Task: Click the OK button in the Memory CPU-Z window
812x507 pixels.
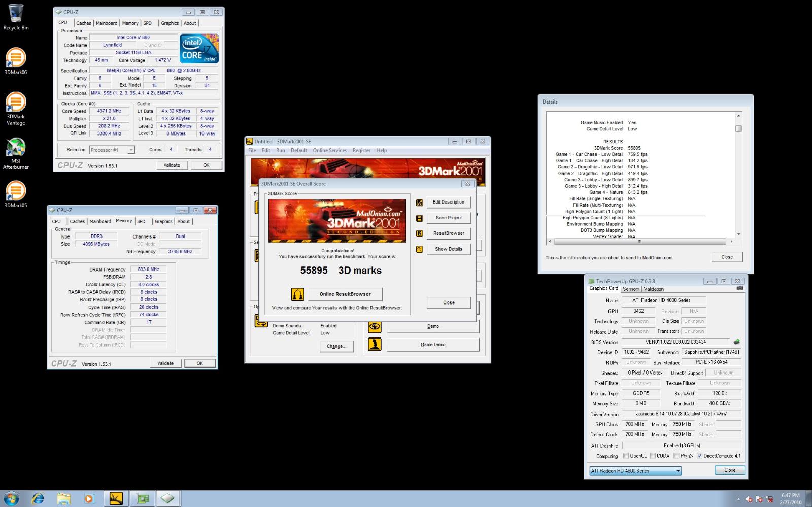Action: [199, 363]
